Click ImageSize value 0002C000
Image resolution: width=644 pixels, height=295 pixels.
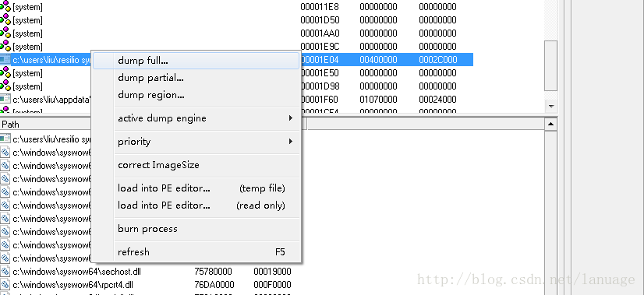[x=438, y=59]
